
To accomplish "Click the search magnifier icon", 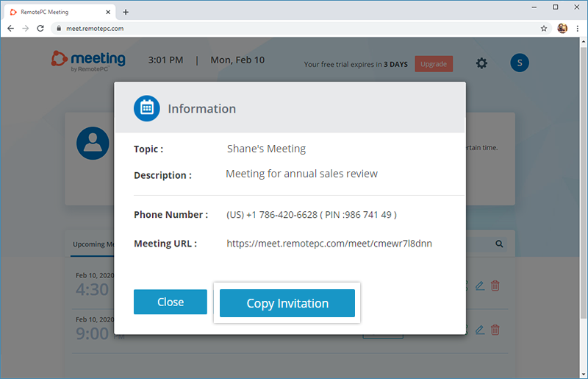I will 499,244.
